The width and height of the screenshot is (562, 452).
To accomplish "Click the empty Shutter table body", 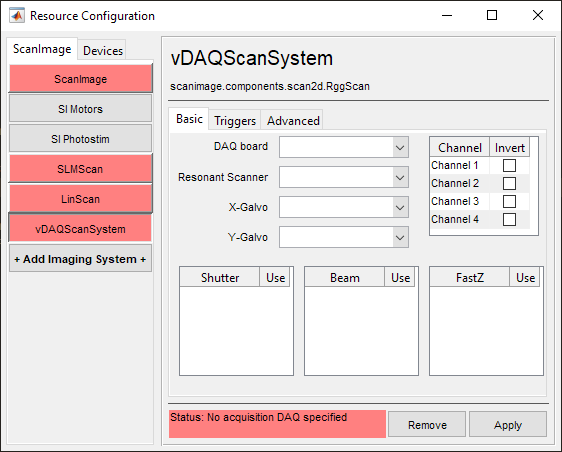I will tap(236, 330).
